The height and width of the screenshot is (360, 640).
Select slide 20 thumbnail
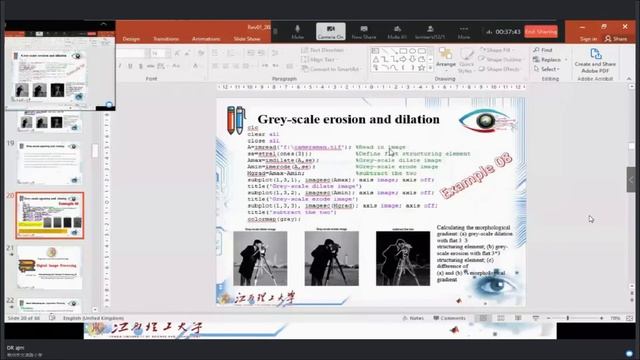click(x=50, y=216)
